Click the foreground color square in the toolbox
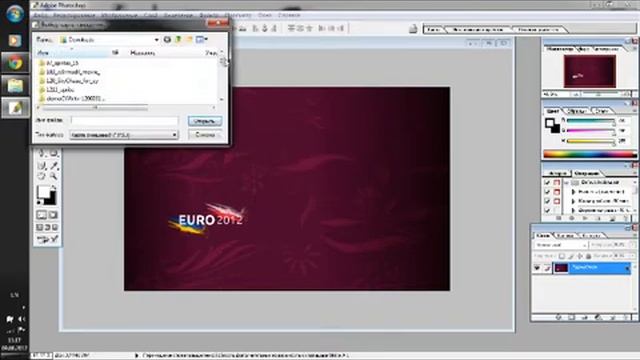The image size is (640, 360). pyautogui.click(x=43, y=192)
